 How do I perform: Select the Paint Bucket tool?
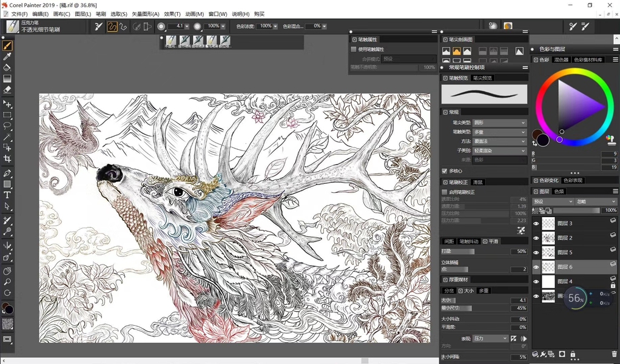coord(7,68)
